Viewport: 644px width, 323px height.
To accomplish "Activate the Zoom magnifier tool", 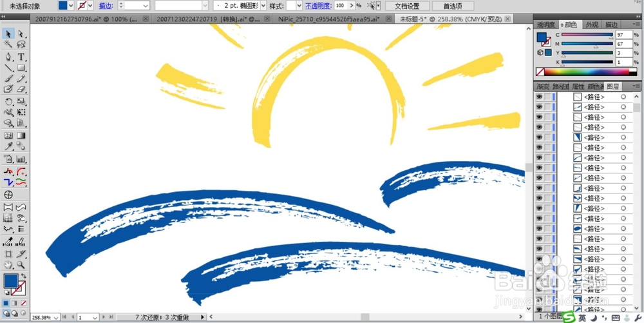I will point(21,265).
